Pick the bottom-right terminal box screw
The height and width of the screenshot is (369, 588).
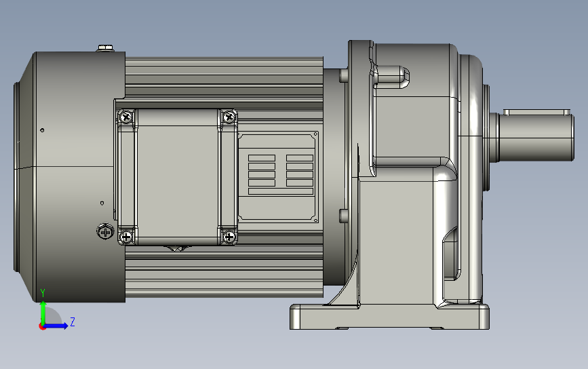point(229,237)
